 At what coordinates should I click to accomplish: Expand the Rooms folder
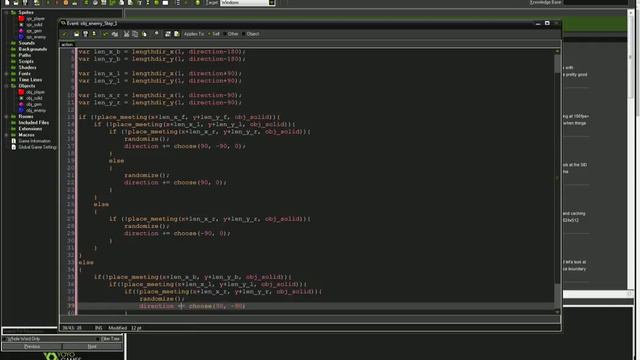6,116
